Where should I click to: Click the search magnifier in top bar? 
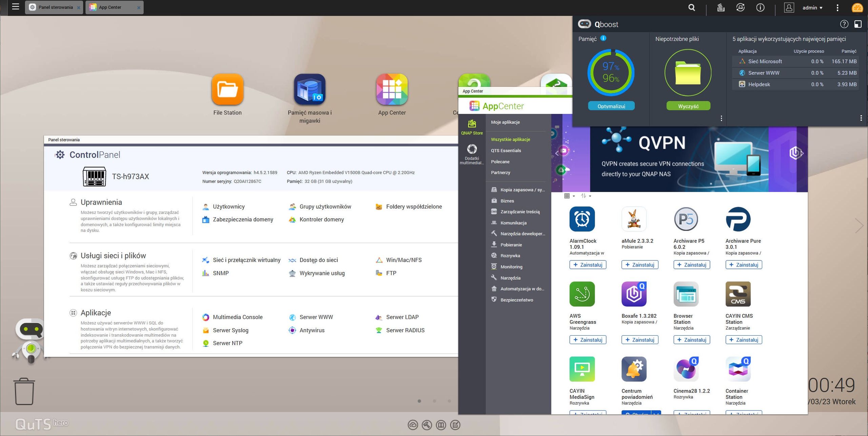coord(692,7)
